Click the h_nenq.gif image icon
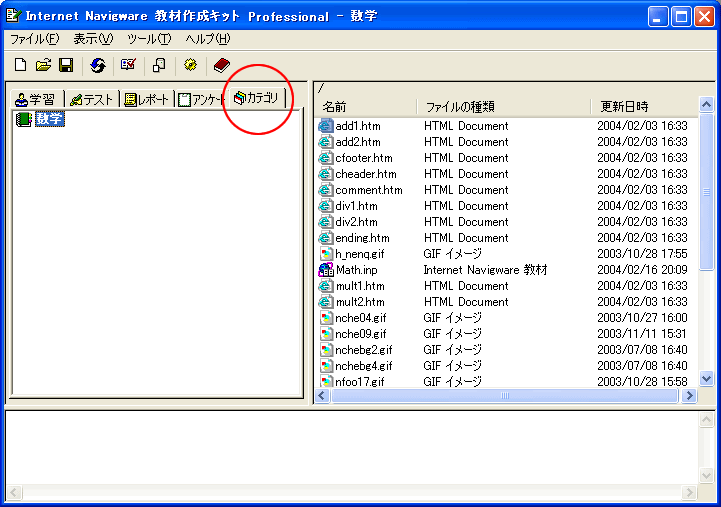721x507 pixels. (326, 254)
